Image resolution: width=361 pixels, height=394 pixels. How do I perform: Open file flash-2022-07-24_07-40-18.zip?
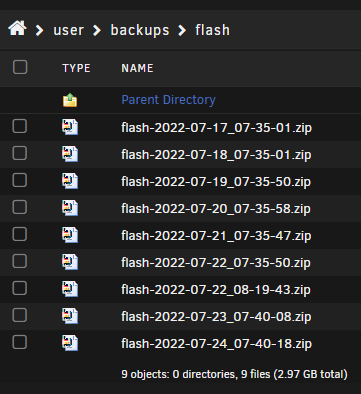(216, 344)
